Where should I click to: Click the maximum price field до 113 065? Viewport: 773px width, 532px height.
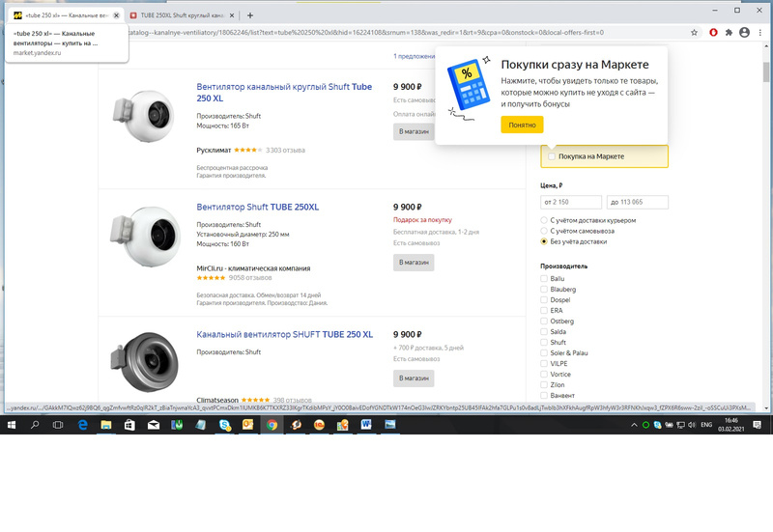(x=638, y=202)
